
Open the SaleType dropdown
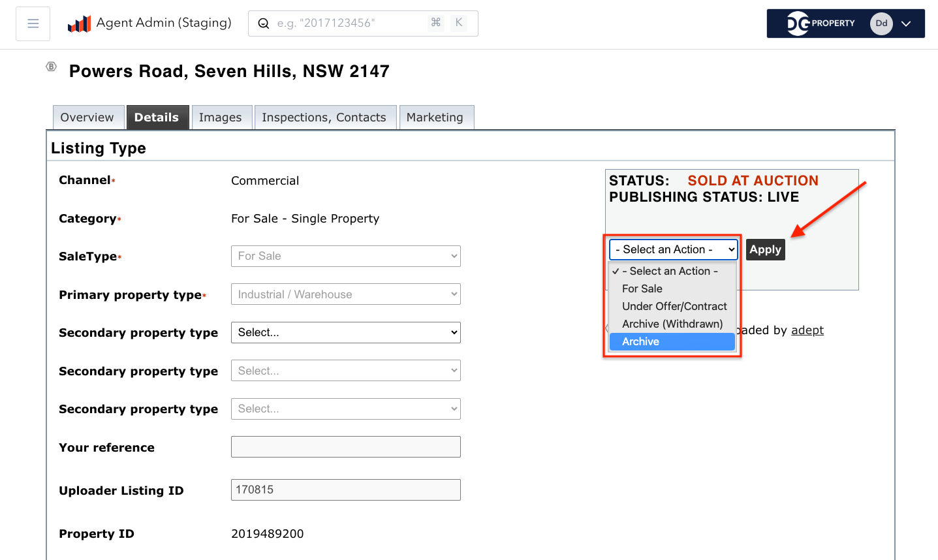[345, 256]
